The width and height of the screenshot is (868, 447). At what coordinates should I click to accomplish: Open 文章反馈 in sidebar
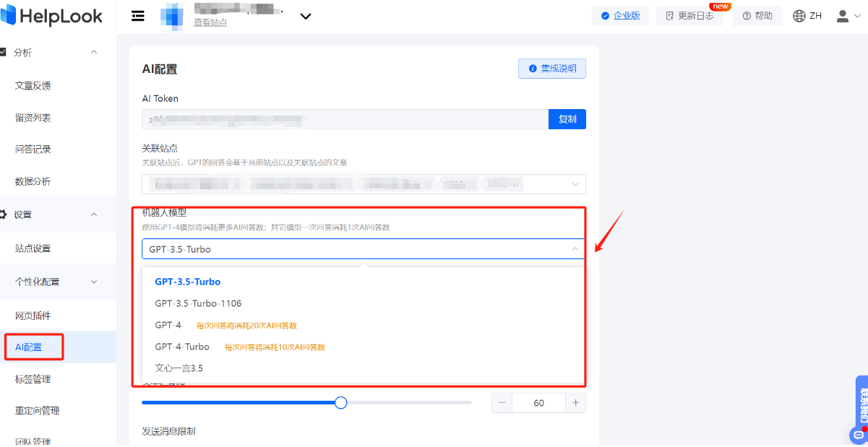[33, 86]
